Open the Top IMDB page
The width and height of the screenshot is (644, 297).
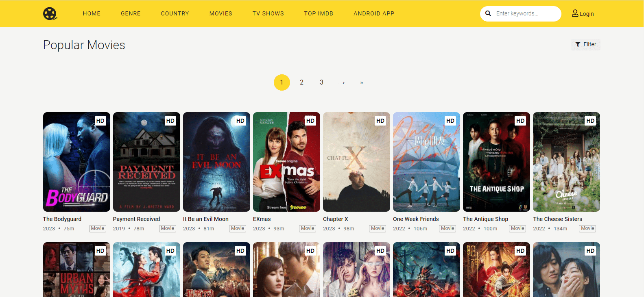[319, 13]
